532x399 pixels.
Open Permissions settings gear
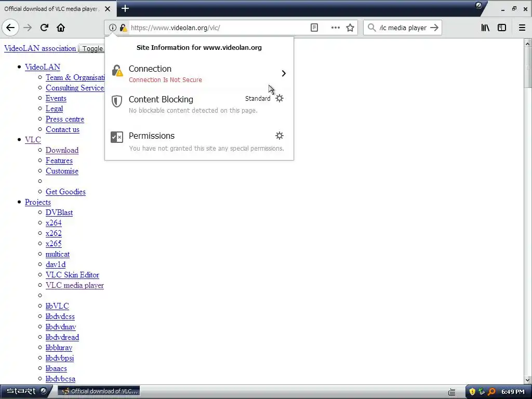279,136
